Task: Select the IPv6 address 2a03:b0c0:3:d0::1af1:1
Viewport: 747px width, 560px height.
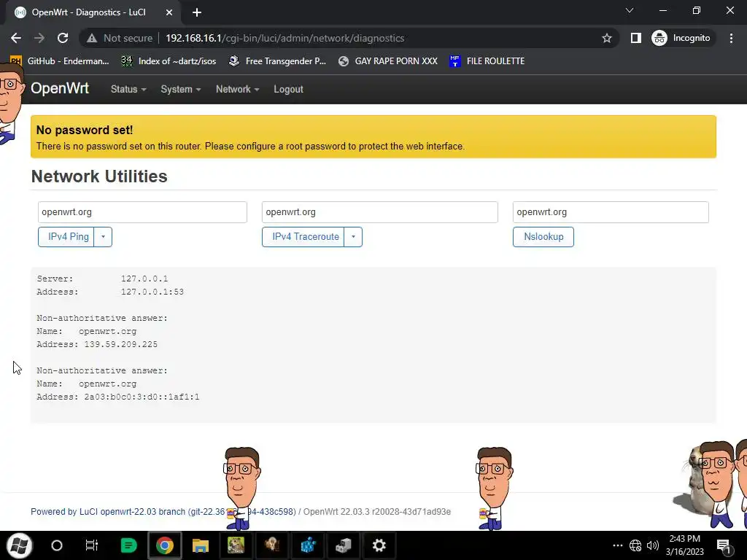Action: [142, 397]
